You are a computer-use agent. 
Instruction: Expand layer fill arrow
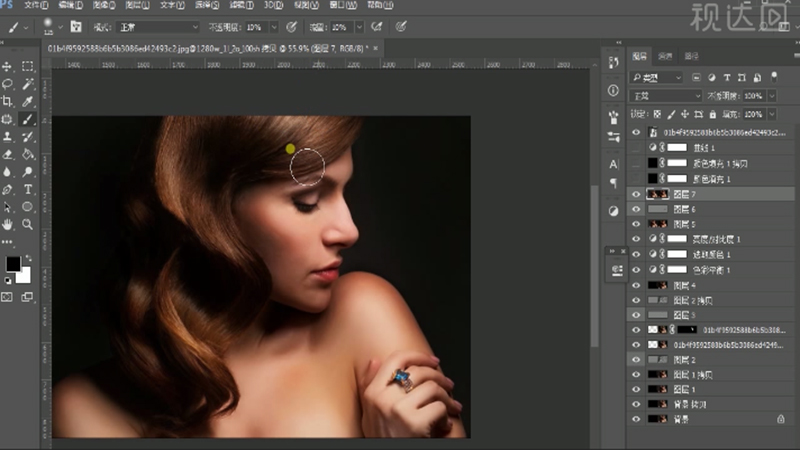click(x=772, y=114)
